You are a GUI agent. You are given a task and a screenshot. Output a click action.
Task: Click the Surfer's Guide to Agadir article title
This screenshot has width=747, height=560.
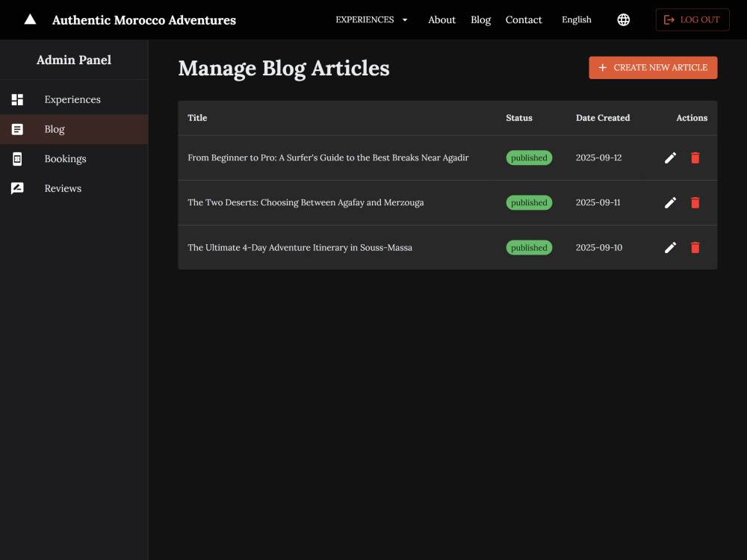328,158
